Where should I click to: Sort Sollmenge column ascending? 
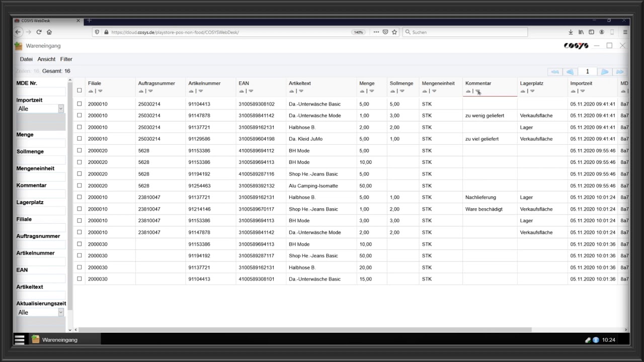point(392,91)
